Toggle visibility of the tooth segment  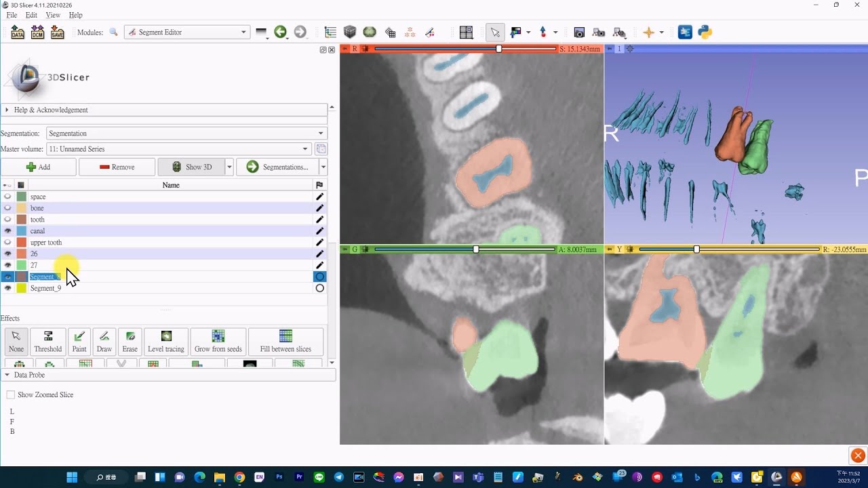(8, 220)
